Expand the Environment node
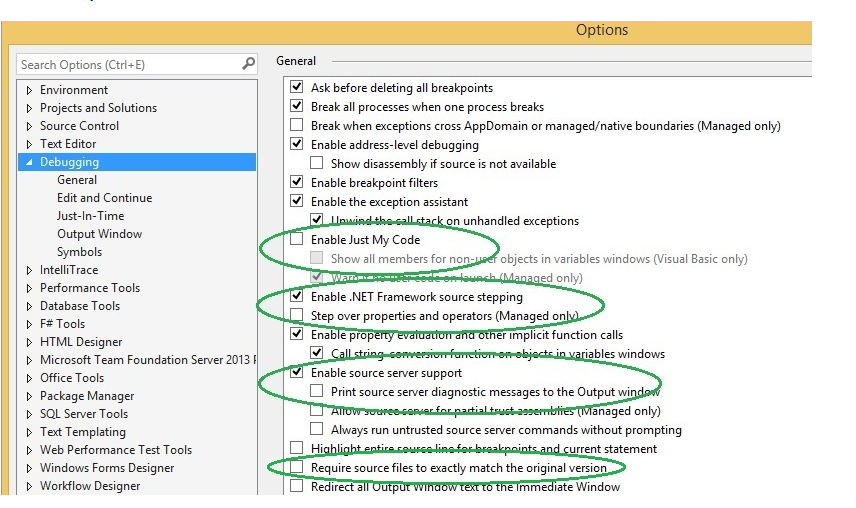This screenshot has height=508, width=856. point(29,90)
